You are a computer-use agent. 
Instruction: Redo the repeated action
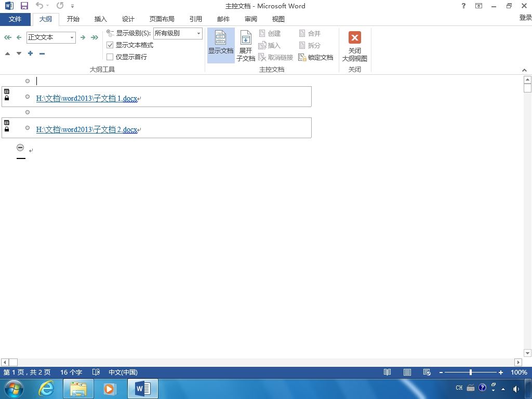[x=60, y=5]
